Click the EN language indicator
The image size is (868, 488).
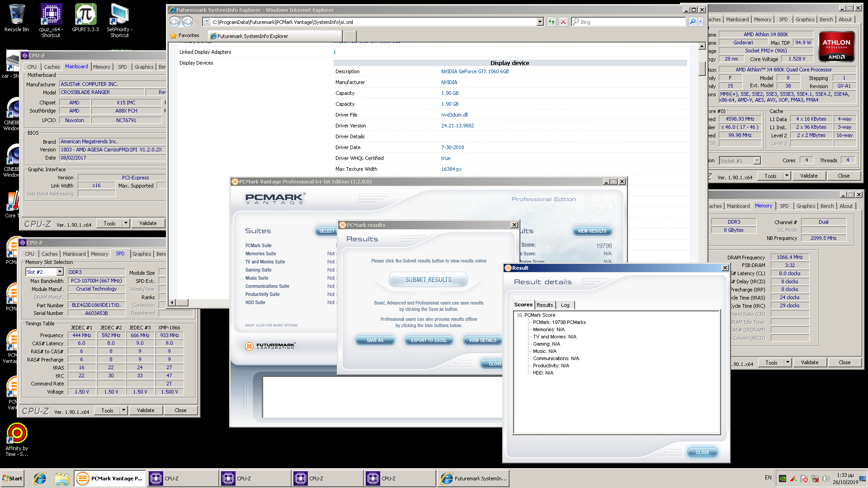click(768, 478)
